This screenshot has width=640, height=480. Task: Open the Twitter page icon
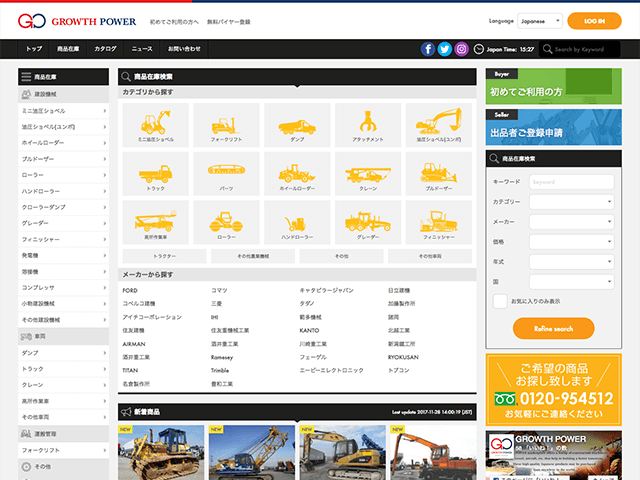click(x=444, y=49)
